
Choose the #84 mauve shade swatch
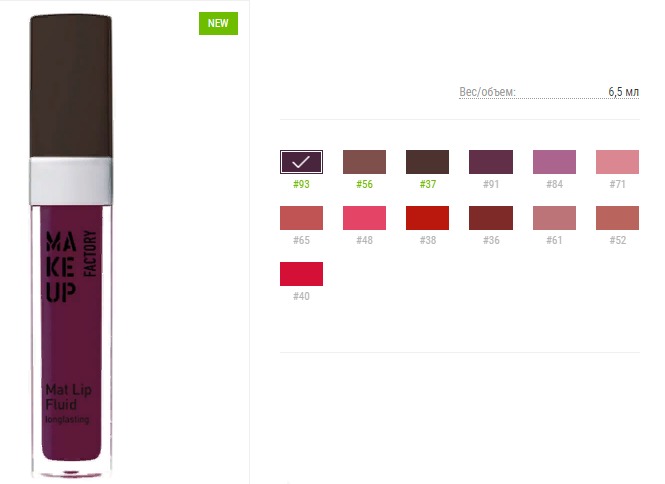[x=554, y=162]
